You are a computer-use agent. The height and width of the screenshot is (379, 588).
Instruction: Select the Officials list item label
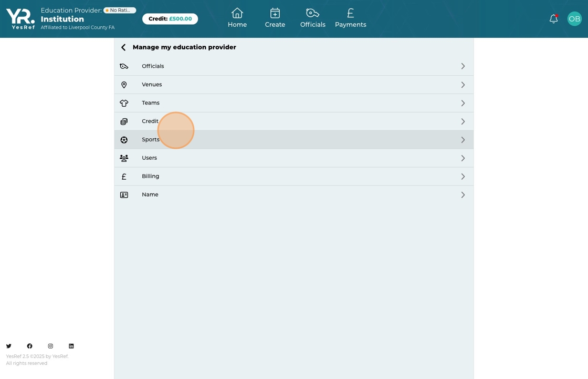click(x=153, y=66)
